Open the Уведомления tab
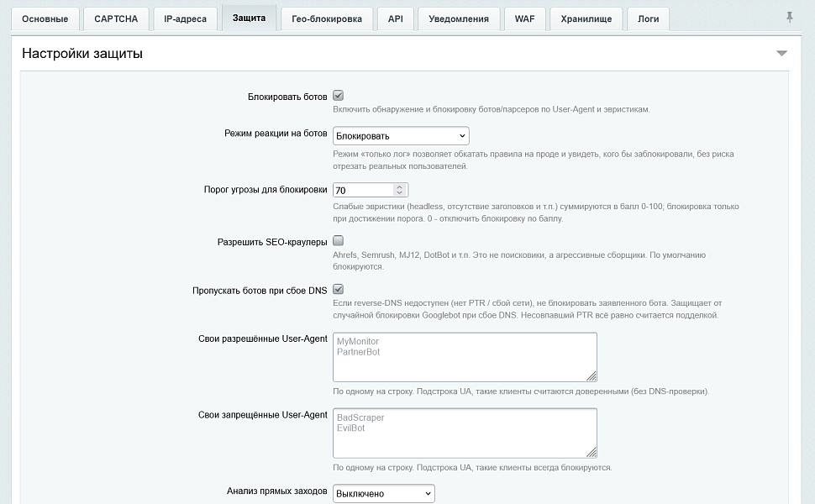 [459, 19]
